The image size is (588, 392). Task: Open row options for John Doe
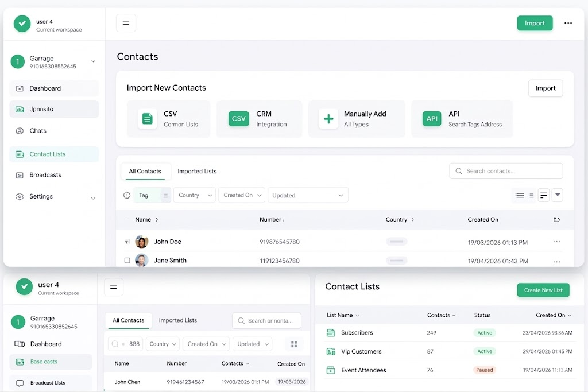tap(556, 242)
